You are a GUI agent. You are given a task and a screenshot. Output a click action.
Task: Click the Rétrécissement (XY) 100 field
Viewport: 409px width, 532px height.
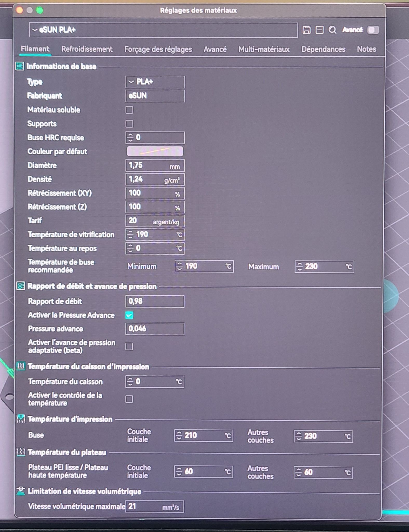click(155, 193)
